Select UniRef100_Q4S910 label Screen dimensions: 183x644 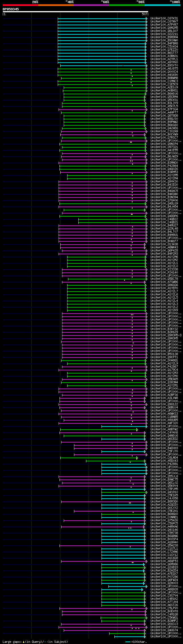pyautogui.click(x=164, y=492)
